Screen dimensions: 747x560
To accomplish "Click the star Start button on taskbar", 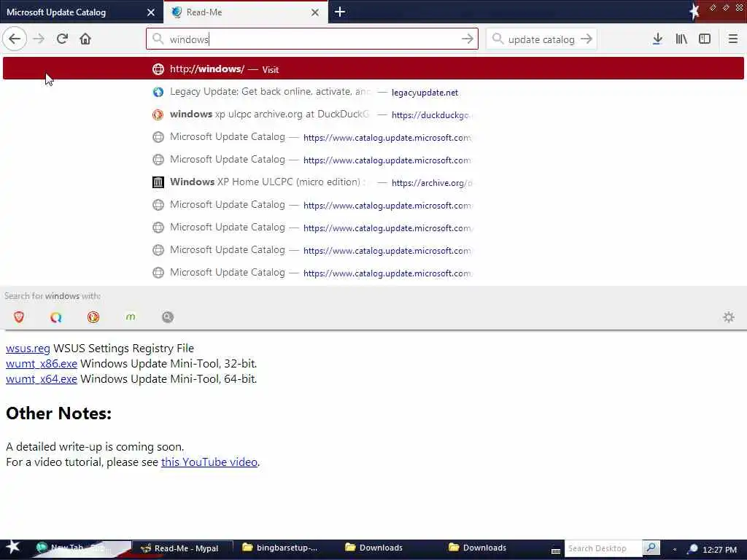I will [13, 548].
